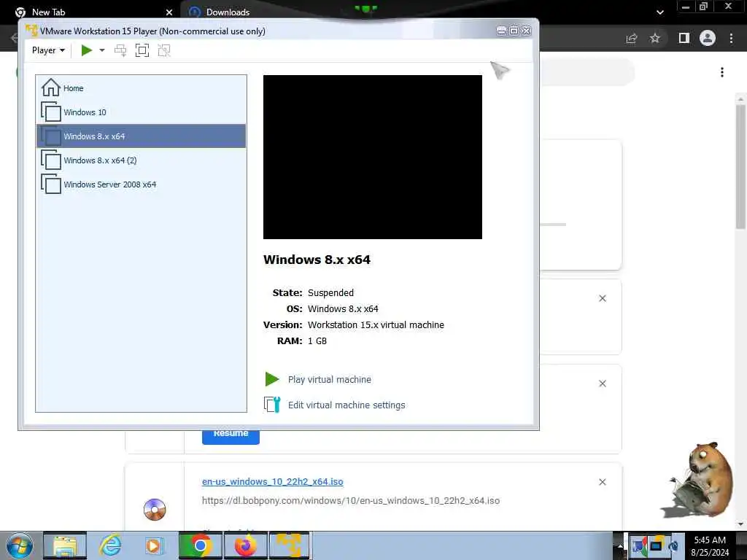Open Downloads page more actions menu
Image resolution: width=747 pixels, height=560 pixels.
click(722, 72)
